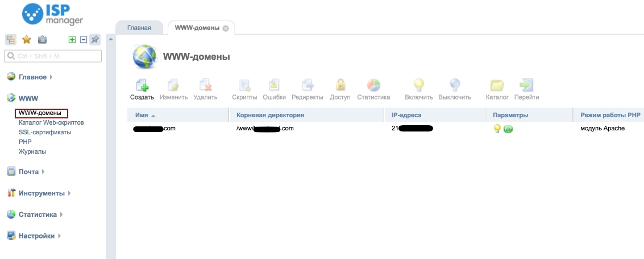Click the Создать (Create) toolbar icon

click(x=142, y=87)
